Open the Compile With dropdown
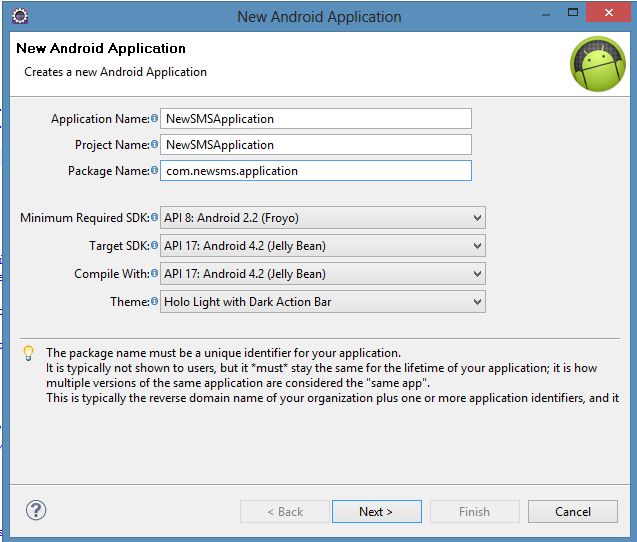Viewport: 637px width, 542px height. pos(322,274)
